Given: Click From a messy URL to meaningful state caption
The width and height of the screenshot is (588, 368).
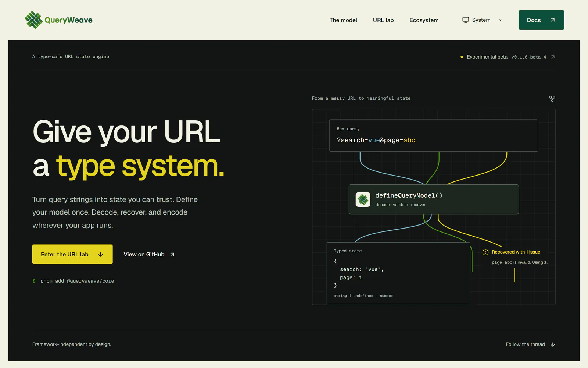Looking at the screenshot, I should [361, 98].
